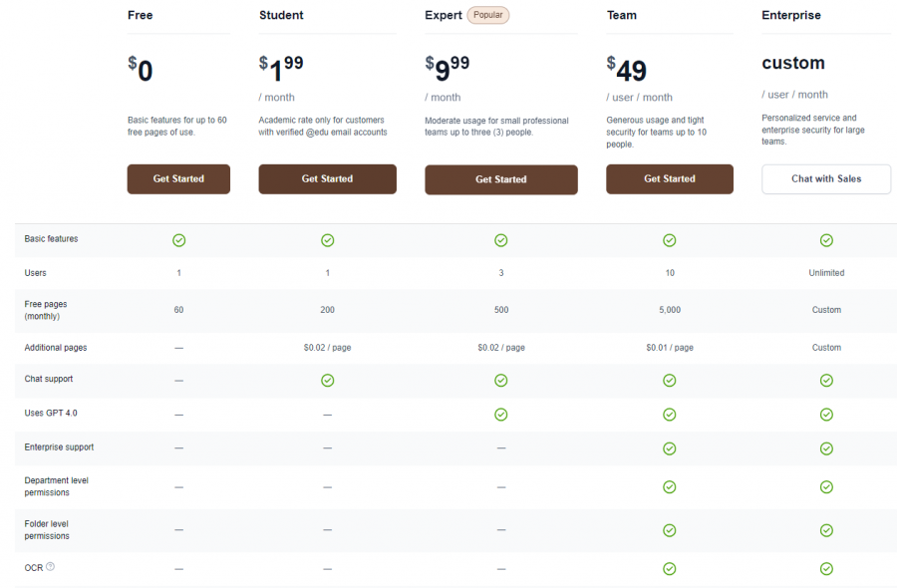Click the Department level permissions checkmark under Enterprise

[826, 486]
